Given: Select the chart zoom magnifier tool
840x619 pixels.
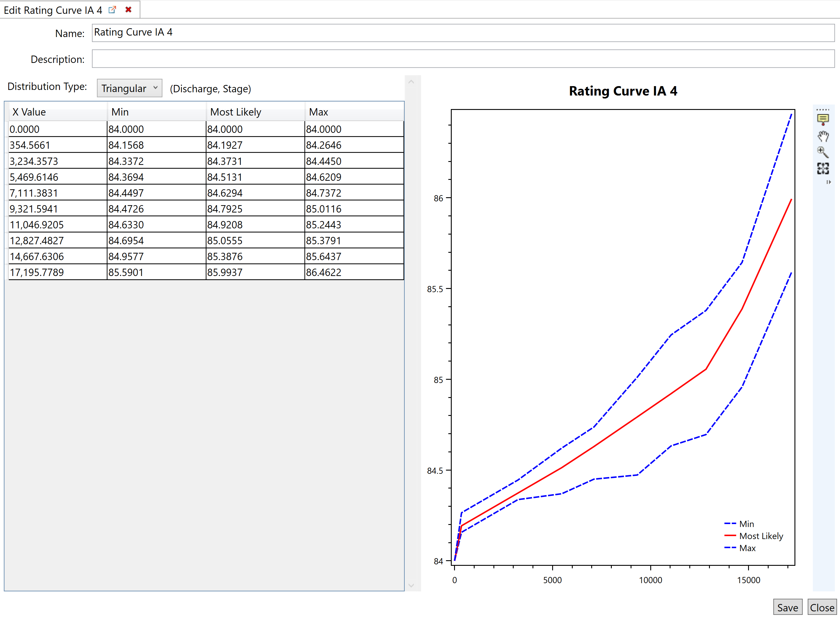Looking at the screenshot, I should tap(823, 152).
